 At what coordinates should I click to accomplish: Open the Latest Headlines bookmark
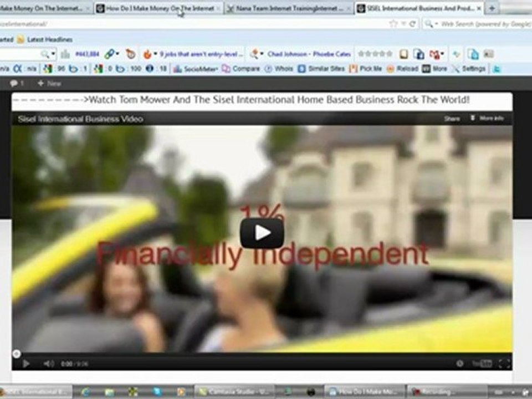(x=45, y=40)
